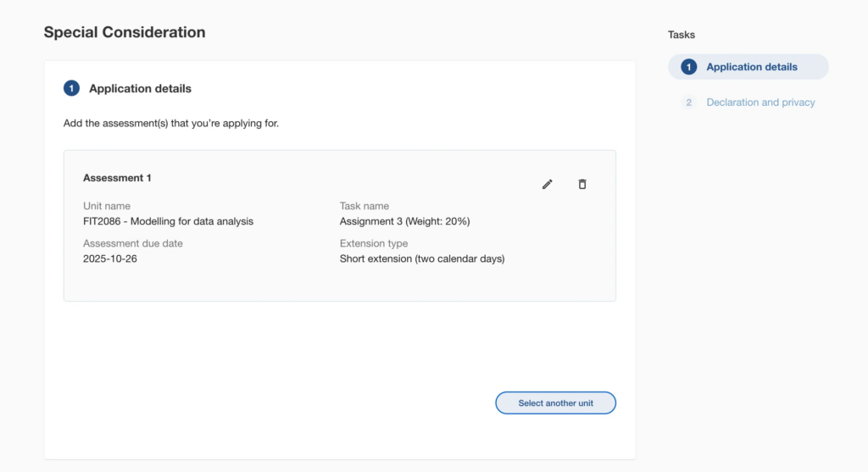Image resolution: width=868 pixels, height=472 pixels.
Task: Go to Declaration and privacy step
Action: click(760, 103)
